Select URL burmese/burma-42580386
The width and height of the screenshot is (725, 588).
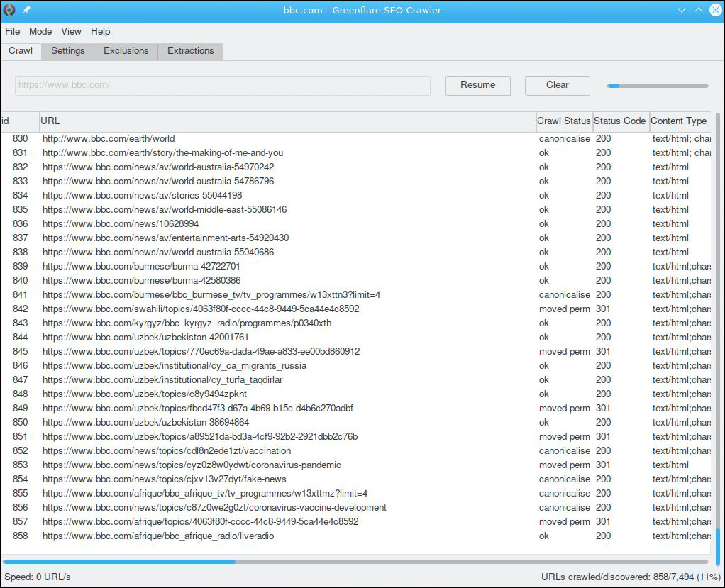141,280
